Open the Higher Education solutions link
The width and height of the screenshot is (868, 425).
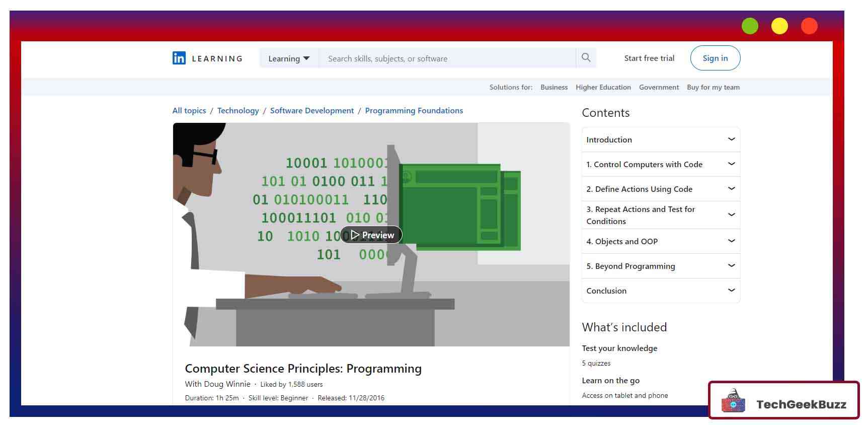pyautogui.click(x=603, y=87)
